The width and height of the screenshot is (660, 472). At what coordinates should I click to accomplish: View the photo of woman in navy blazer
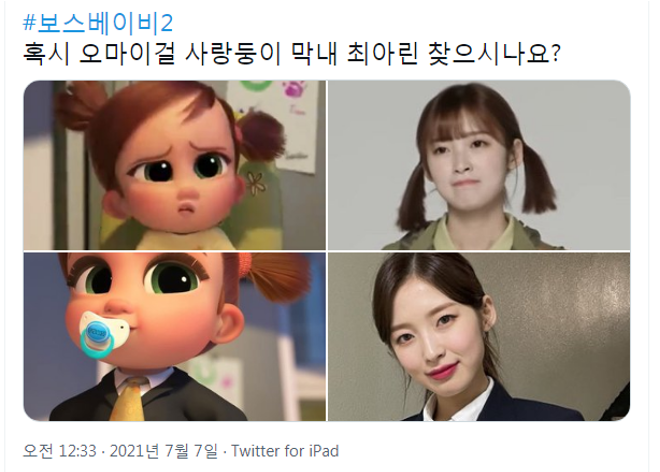coord(479,337)
